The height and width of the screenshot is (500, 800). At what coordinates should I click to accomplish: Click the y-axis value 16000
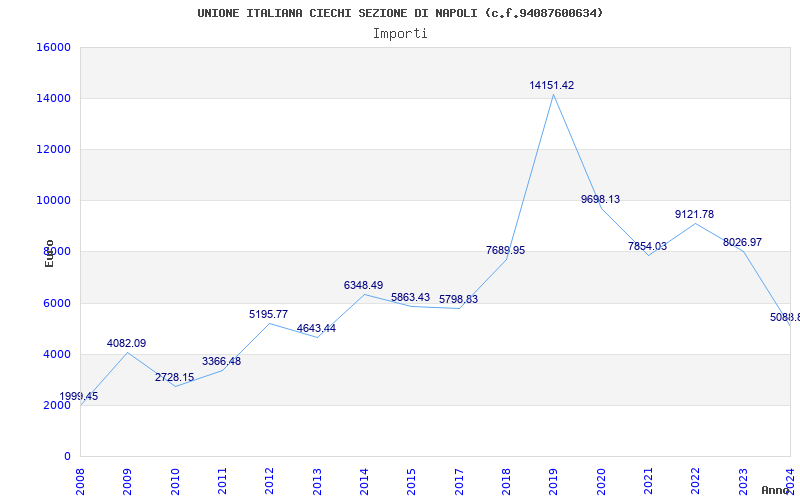coord(53,47)
